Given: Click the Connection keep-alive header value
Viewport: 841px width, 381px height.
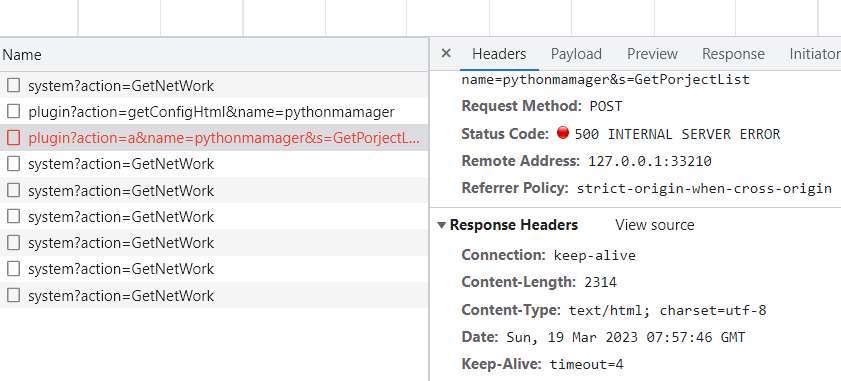Looking at the screenshot, I should click(594, 255).
